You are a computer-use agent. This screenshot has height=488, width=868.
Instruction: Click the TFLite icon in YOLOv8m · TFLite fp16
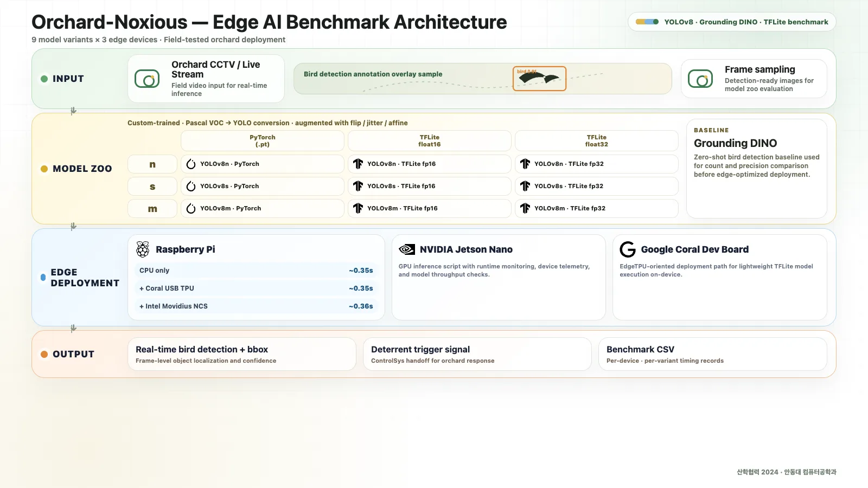click(358, 208)
